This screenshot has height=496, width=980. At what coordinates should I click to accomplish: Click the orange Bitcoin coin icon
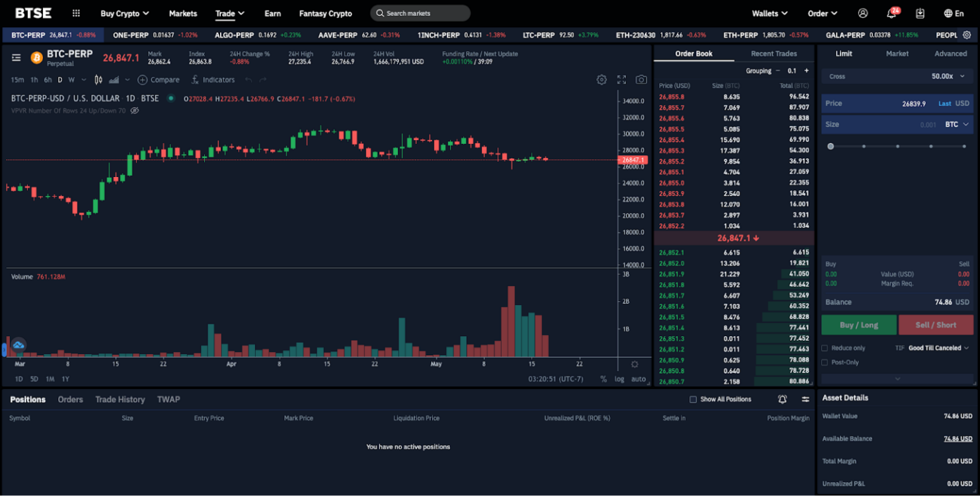[36, 58]
